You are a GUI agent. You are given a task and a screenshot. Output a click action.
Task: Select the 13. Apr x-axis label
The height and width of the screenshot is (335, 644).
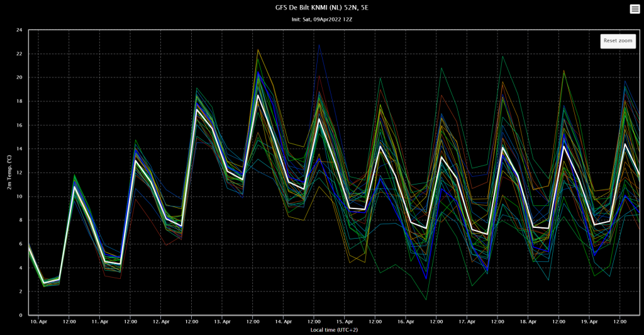click(222, 322)
